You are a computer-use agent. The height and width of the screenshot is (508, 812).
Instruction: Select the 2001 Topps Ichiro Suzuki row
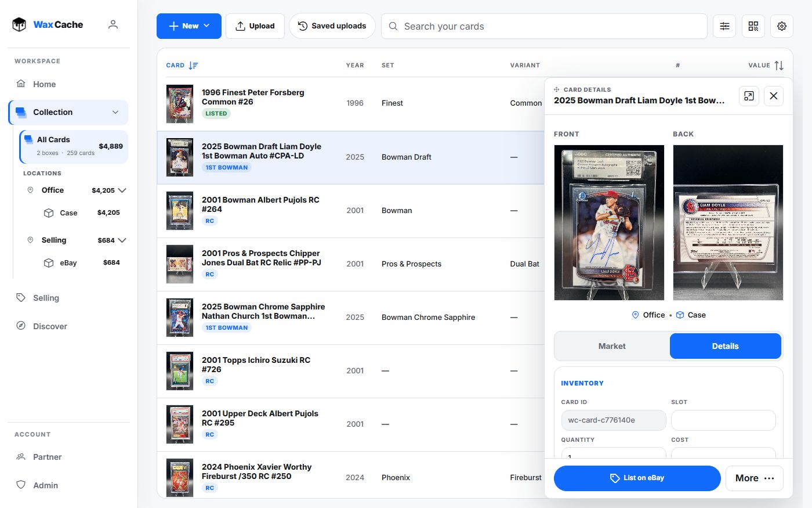[x=351, y=371]
